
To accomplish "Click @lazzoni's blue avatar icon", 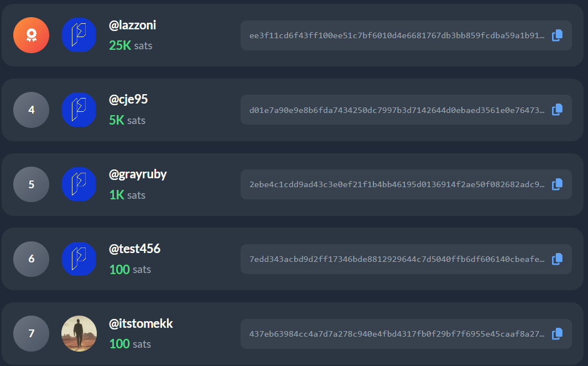I will (79, 35).
